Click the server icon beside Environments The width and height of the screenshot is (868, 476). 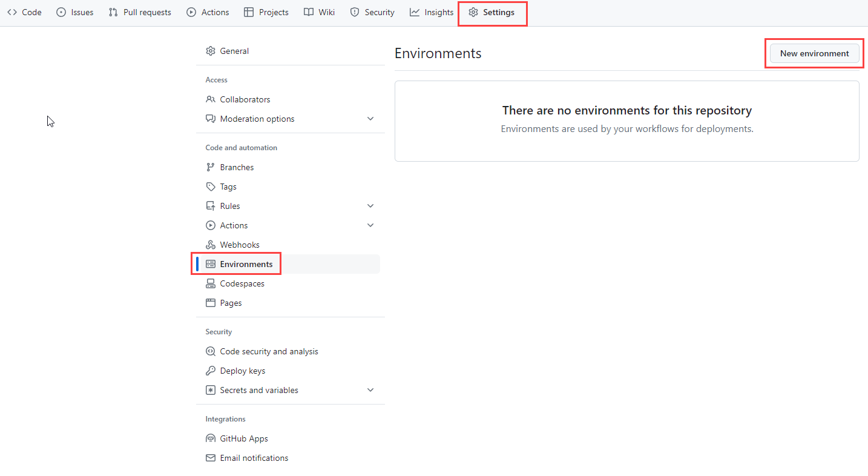pyautogui.click(x=211, y=264)
